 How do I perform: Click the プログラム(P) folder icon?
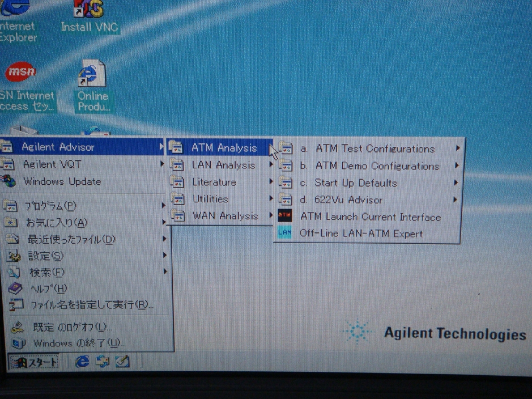[10, 206]
